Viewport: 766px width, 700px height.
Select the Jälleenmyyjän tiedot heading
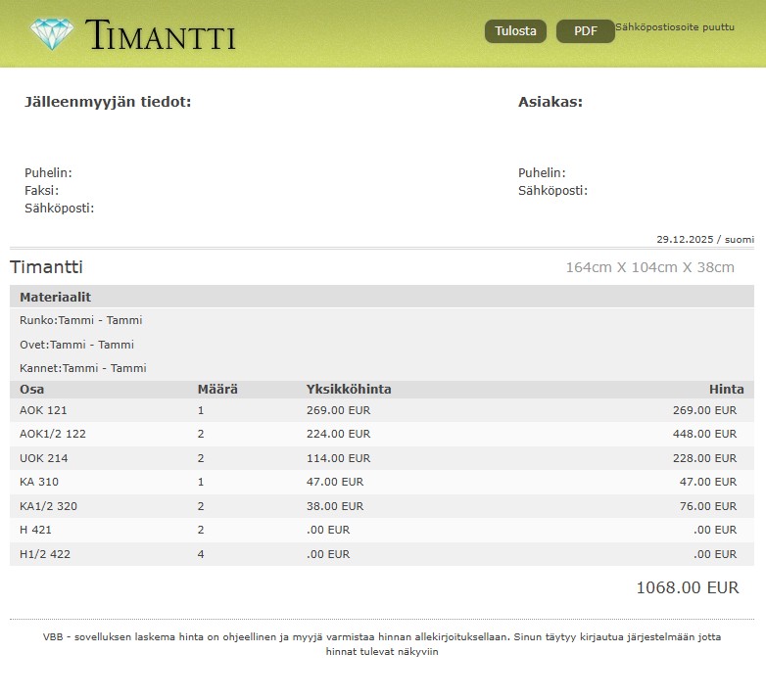[108, 102]
